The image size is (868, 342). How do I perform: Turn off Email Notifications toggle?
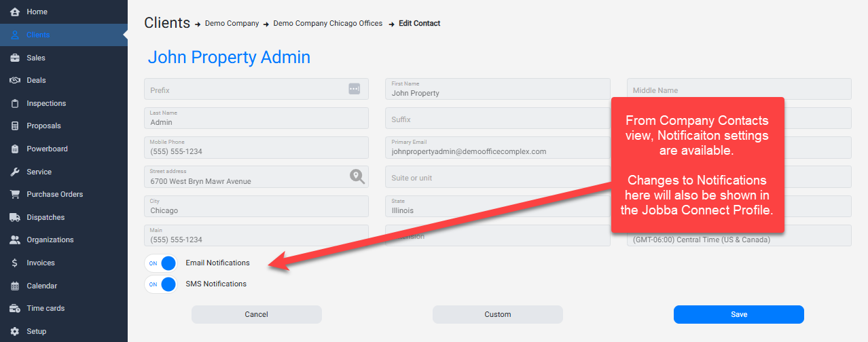click(x=161, y=263)
